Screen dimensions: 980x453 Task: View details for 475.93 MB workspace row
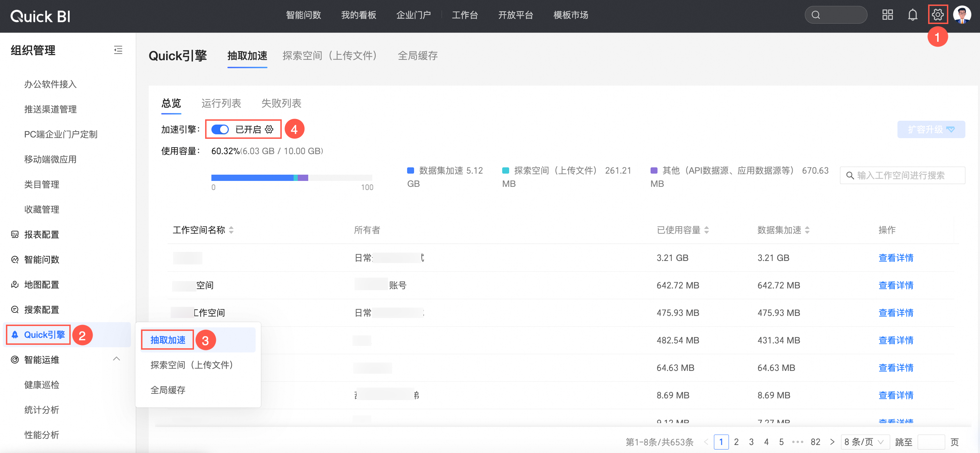pos(896,312)
